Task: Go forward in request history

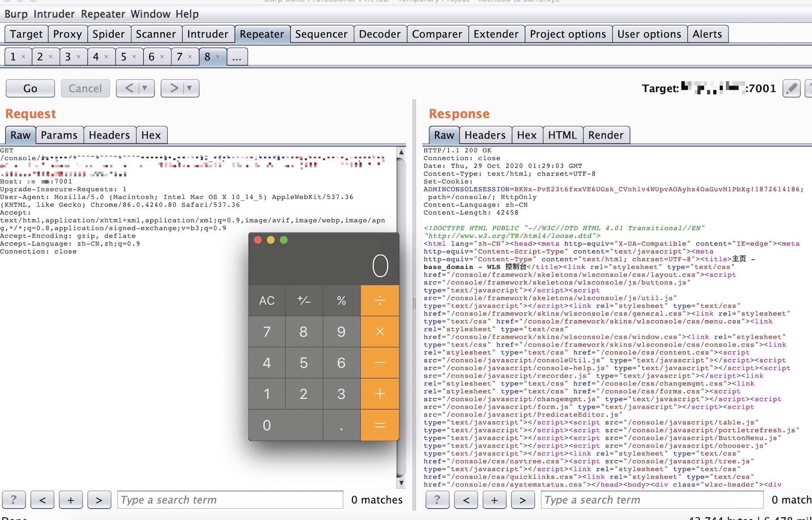Action: [174, 88]
